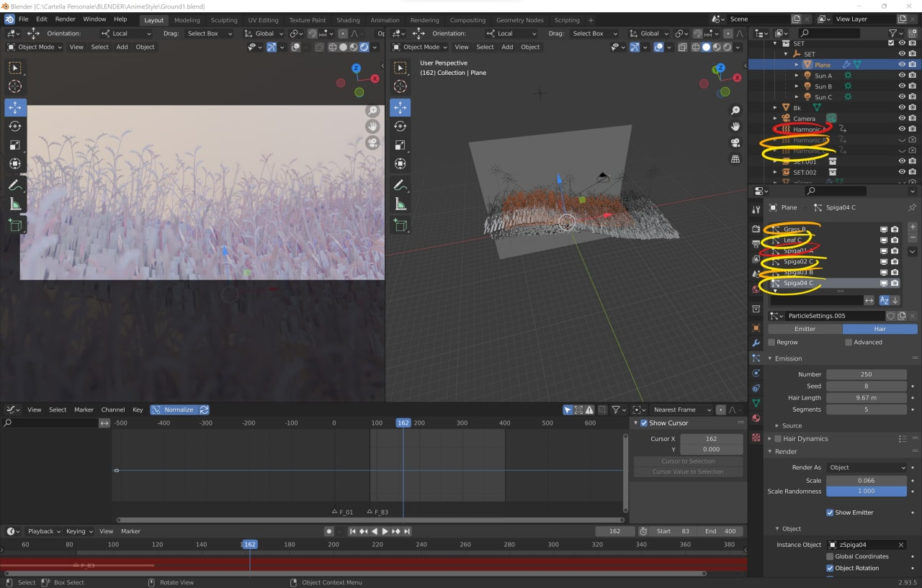
Task: Enable the Hair Dynamics checkbox
Action: pyautogui.click(x=778, y=438)
